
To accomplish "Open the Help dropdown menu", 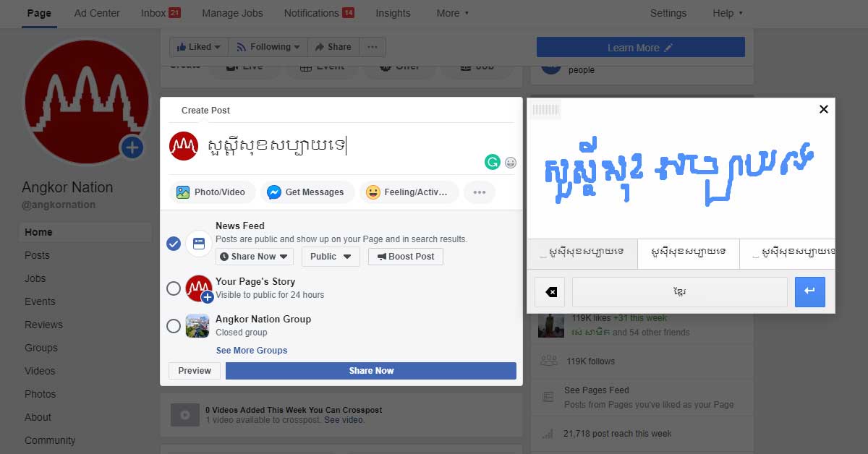I will (728, 13).
